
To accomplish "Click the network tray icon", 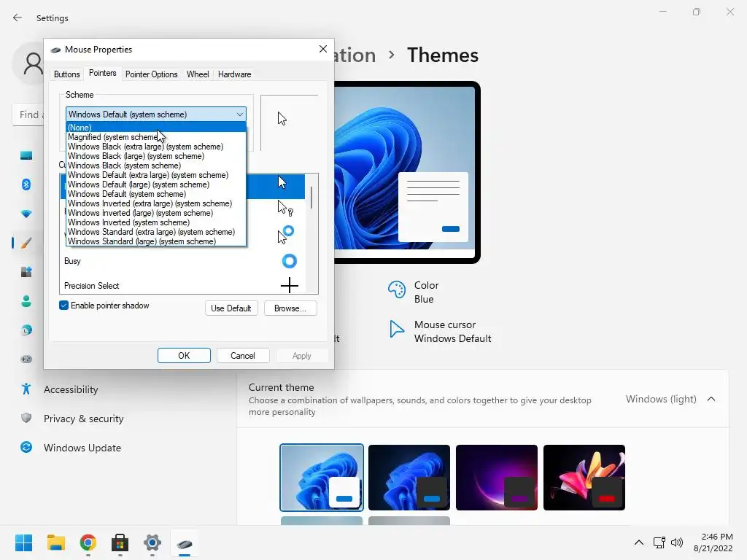I will coord(659,542).
